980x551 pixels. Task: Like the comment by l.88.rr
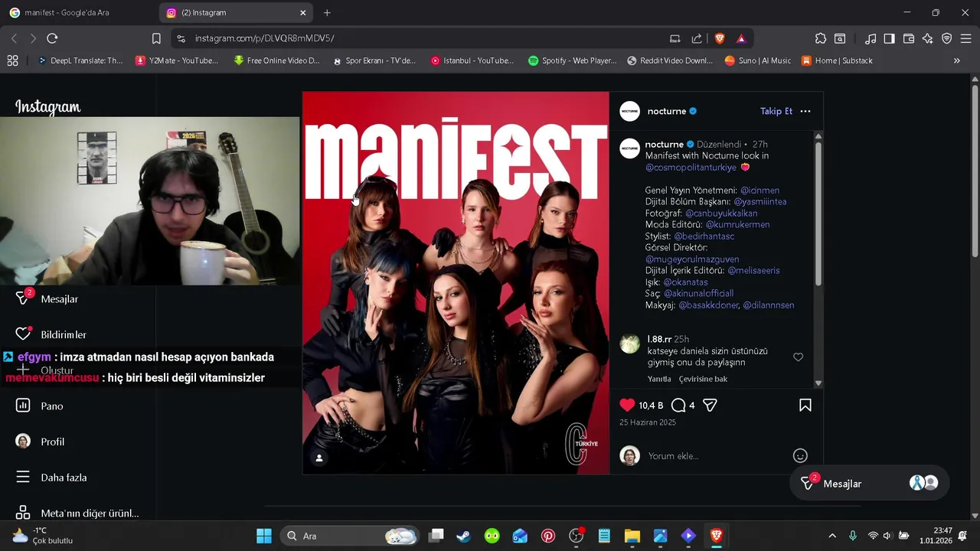pos(798,357)
